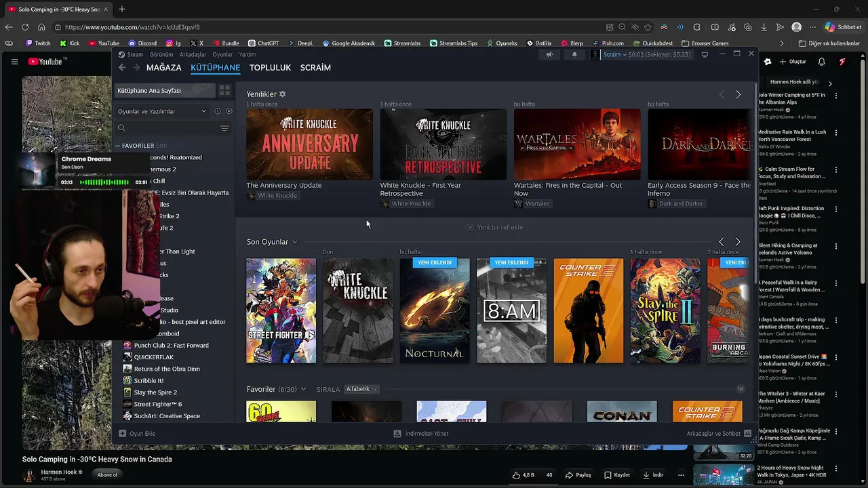Select 8.AM game cover
868x488 pixels.
tap(511, 310)
